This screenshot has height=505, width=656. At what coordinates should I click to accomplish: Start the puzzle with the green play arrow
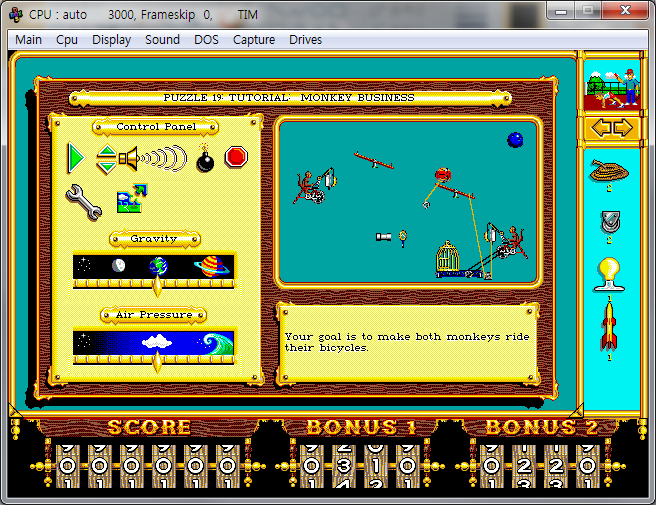pos(76,158)
